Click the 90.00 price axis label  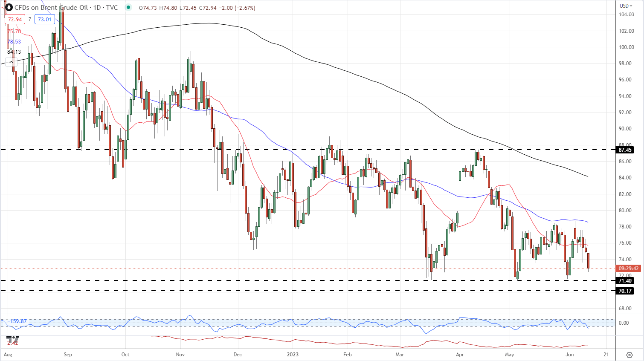point(625,129)
